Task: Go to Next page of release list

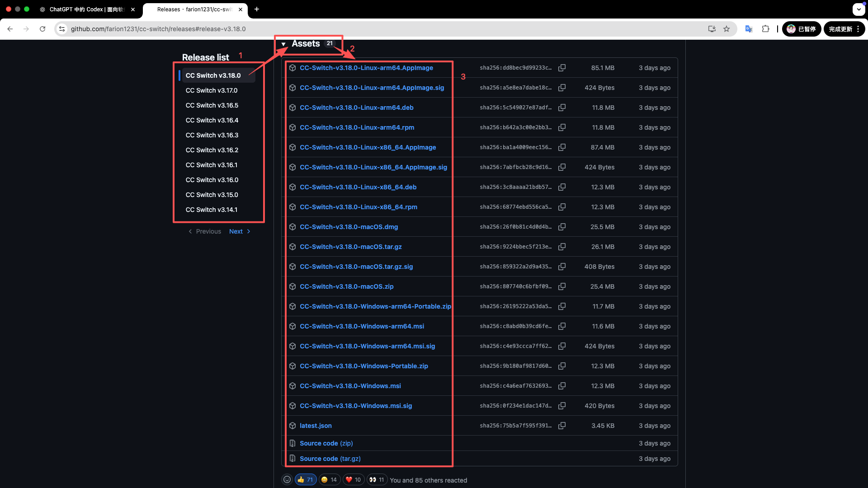Action: tap(240, 231)
